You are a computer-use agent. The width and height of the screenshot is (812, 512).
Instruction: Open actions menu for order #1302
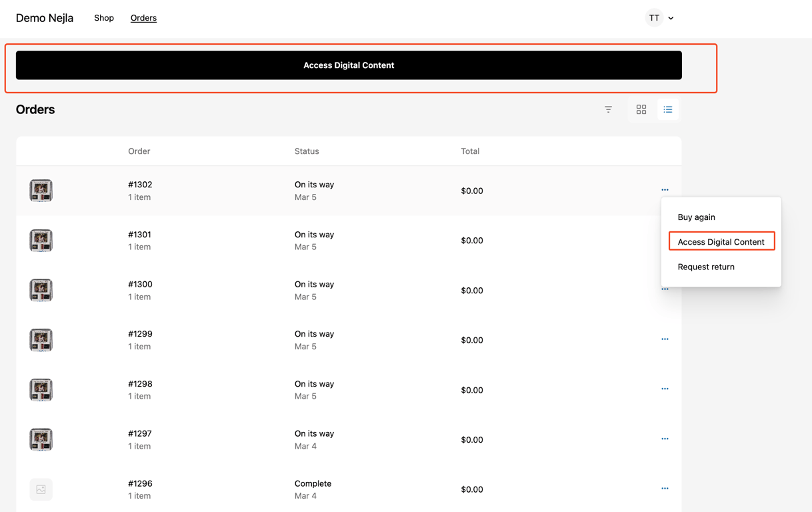(665, 190)
